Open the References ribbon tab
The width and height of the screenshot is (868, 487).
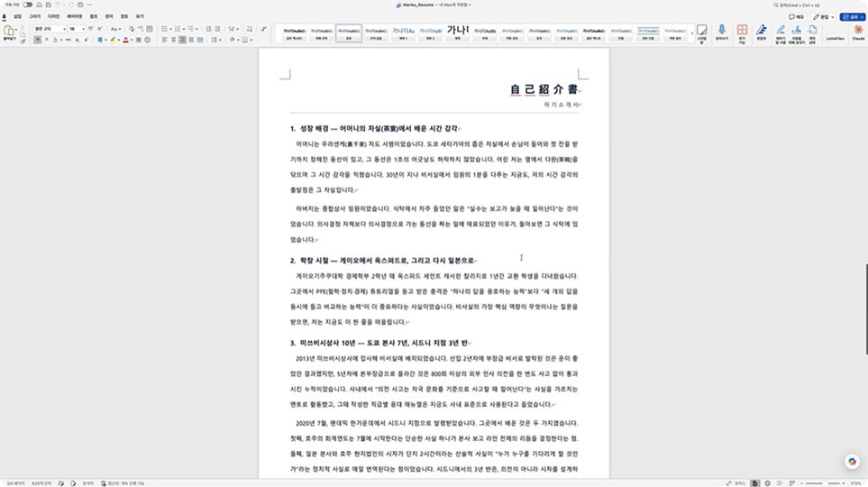pos(94,16)
